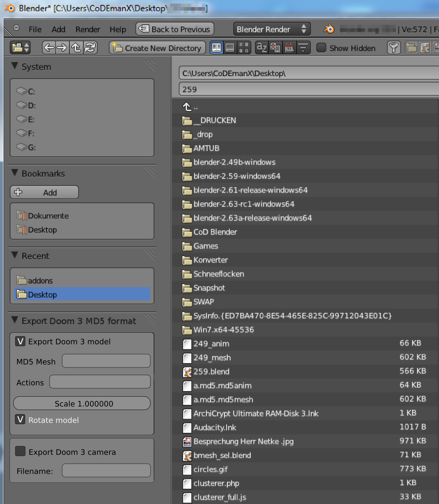The image size is (439, 504).
Task: Select the a.md5.md5mesh file
Action: pos(305,400)
